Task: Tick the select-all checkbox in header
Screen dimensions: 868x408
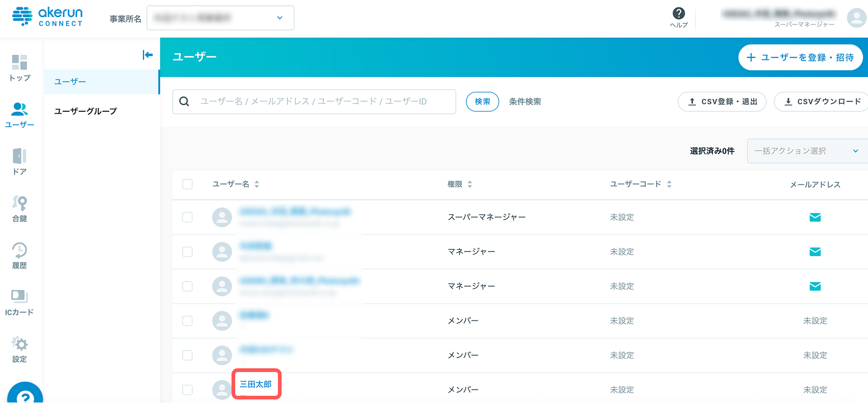Action: 188,184
